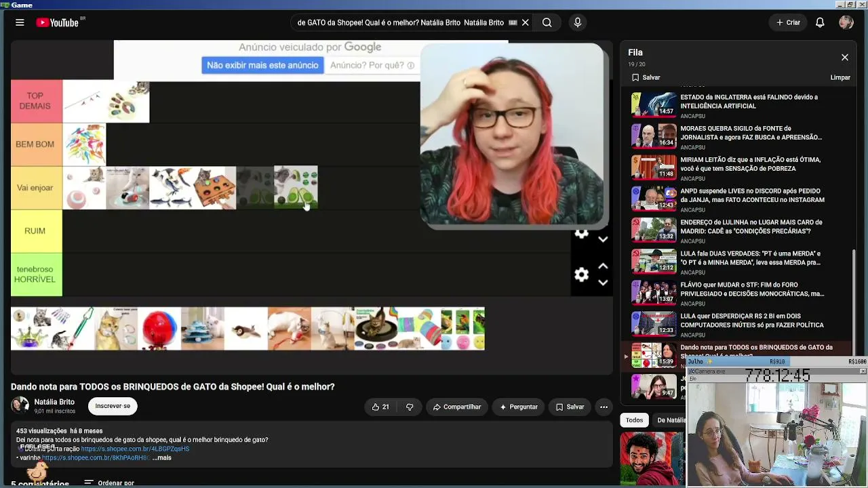Click the 14:57 queue video thumbnail
The image size is (868, 488).
(x=654, y=104)
